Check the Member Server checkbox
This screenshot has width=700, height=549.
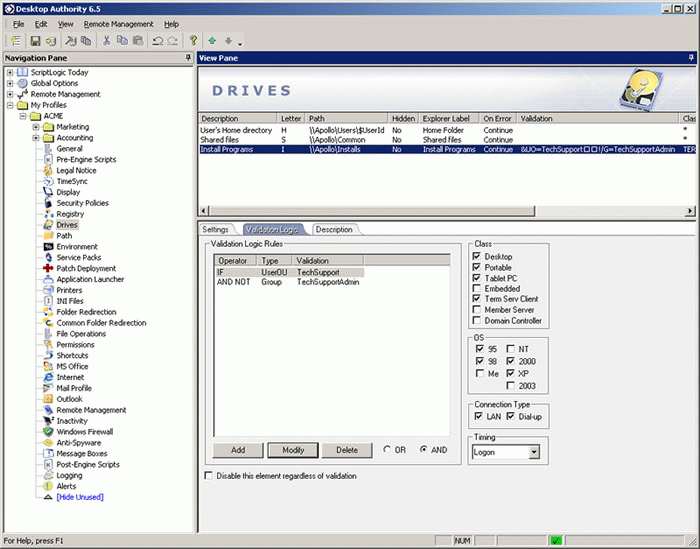(x=477, y=310)
